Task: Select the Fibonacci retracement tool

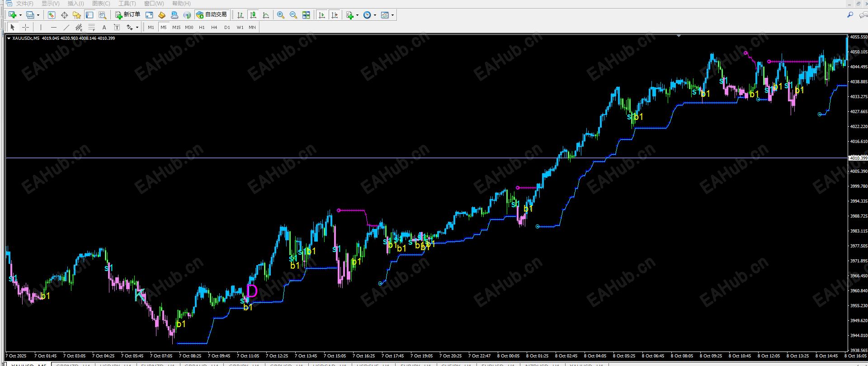Action: [91, 27]
